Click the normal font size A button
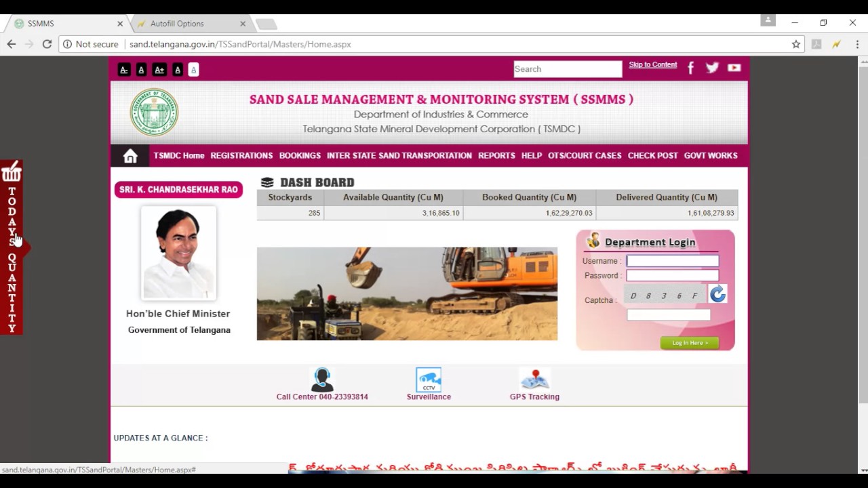868x488 pixels. 141,70
